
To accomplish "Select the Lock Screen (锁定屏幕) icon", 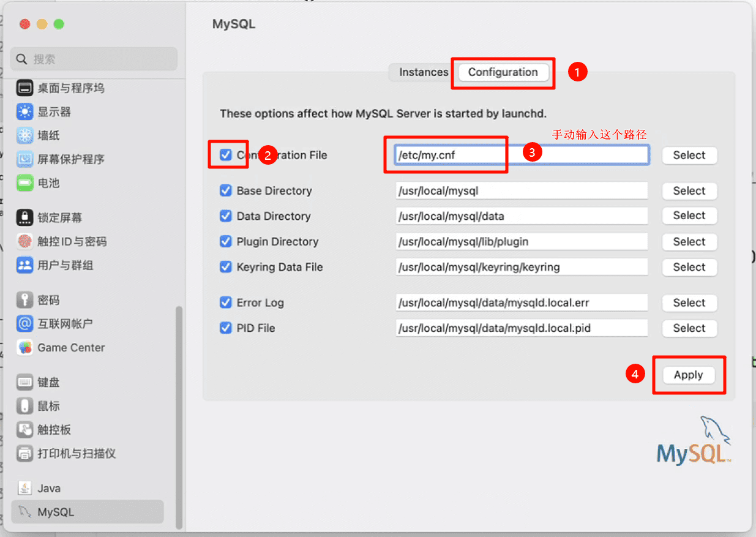I will (24, 217).
